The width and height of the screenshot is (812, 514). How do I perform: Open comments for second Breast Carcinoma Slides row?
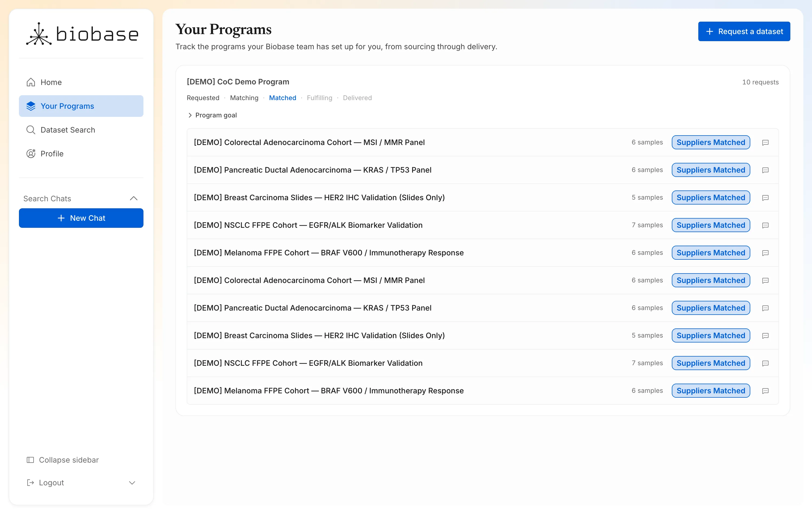pyautogui.click(x=765, y=336)
